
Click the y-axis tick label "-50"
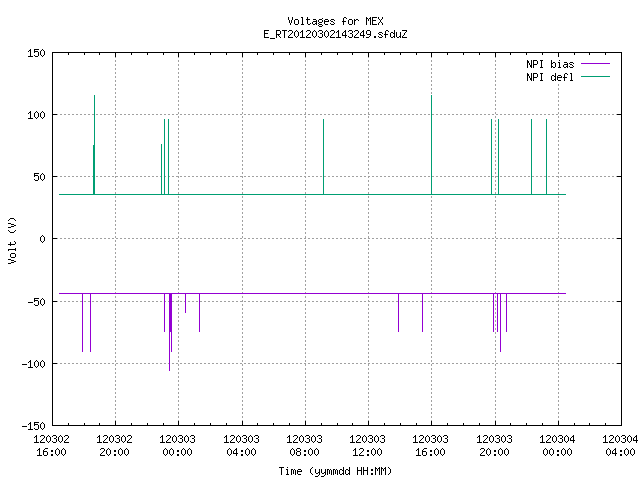(36, 302)
